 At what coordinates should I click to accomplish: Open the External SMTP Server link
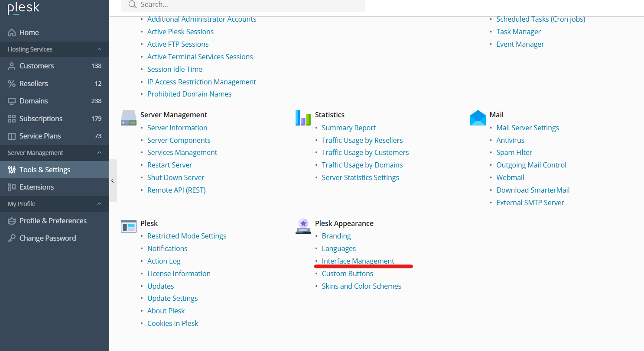pyautogui.click(x=530, y=203)
